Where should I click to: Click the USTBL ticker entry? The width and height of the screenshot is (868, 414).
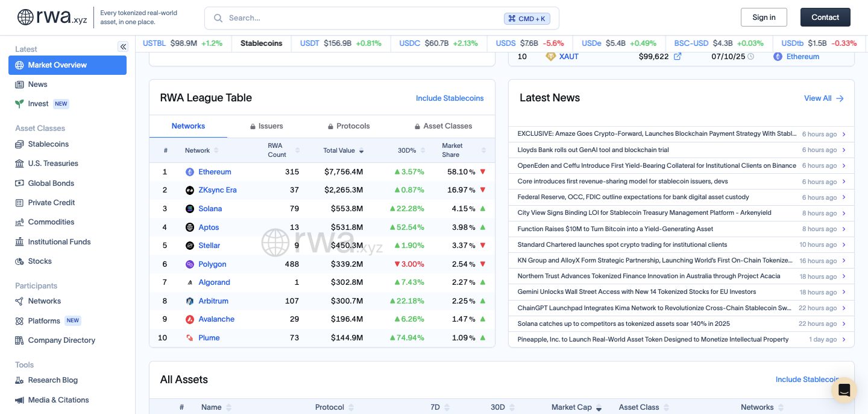click(x=183, y=43)
